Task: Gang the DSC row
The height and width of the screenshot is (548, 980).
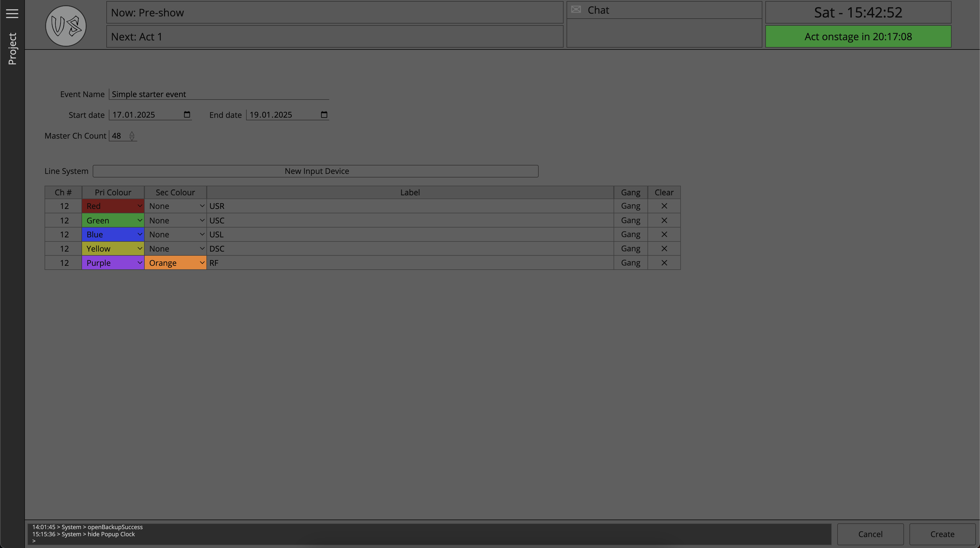Action: click(x=631, y=249)
